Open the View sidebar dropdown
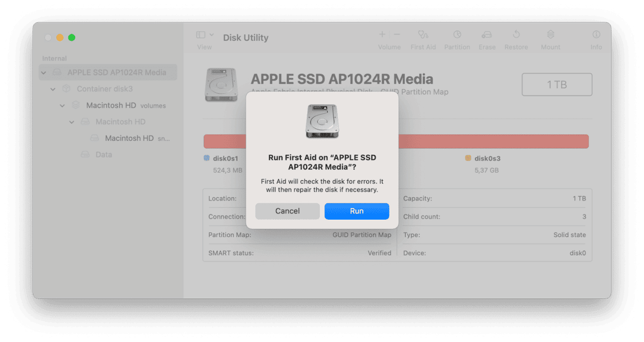The image size is (644, 342). tap(205, 35)
